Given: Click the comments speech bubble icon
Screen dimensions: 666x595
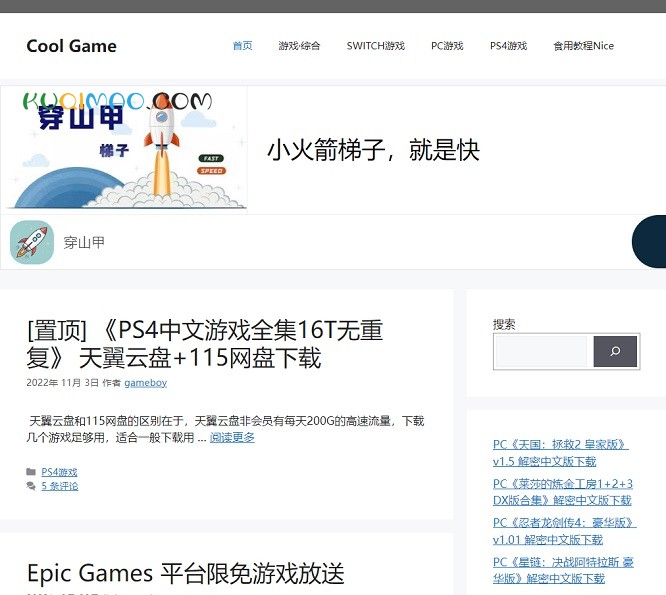Looking at the screenshot, I should (x=31, y=486).
